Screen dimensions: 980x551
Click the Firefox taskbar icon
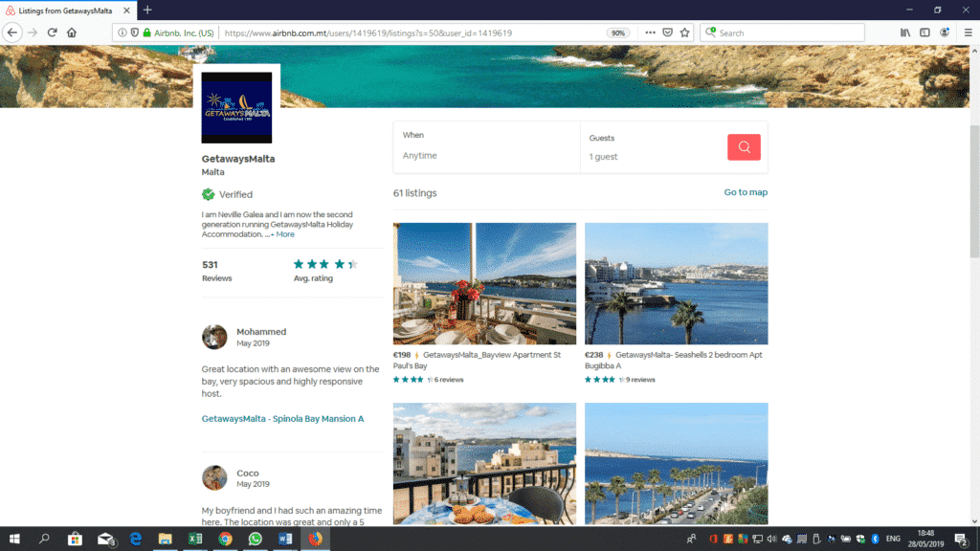pos(315,539)
